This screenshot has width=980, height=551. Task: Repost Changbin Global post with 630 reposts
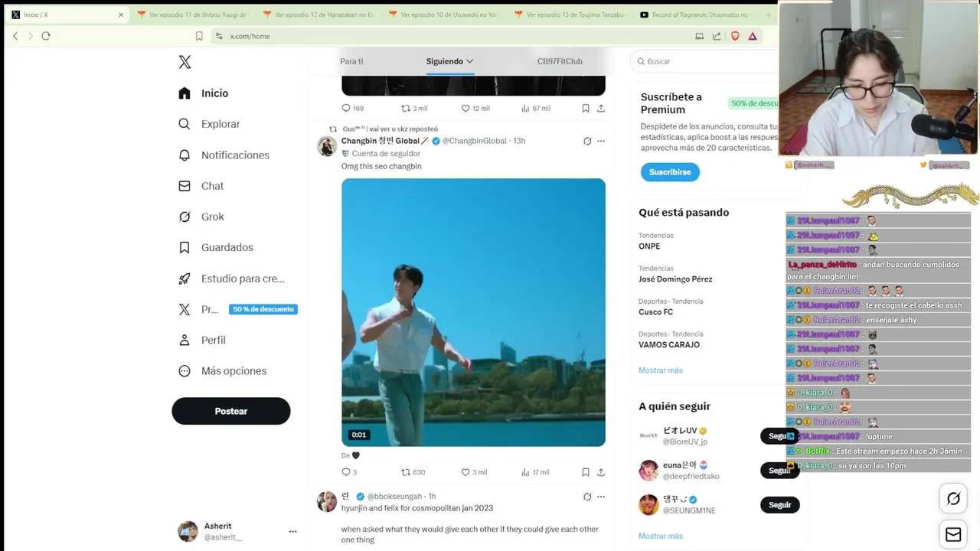tap(413, 472)
